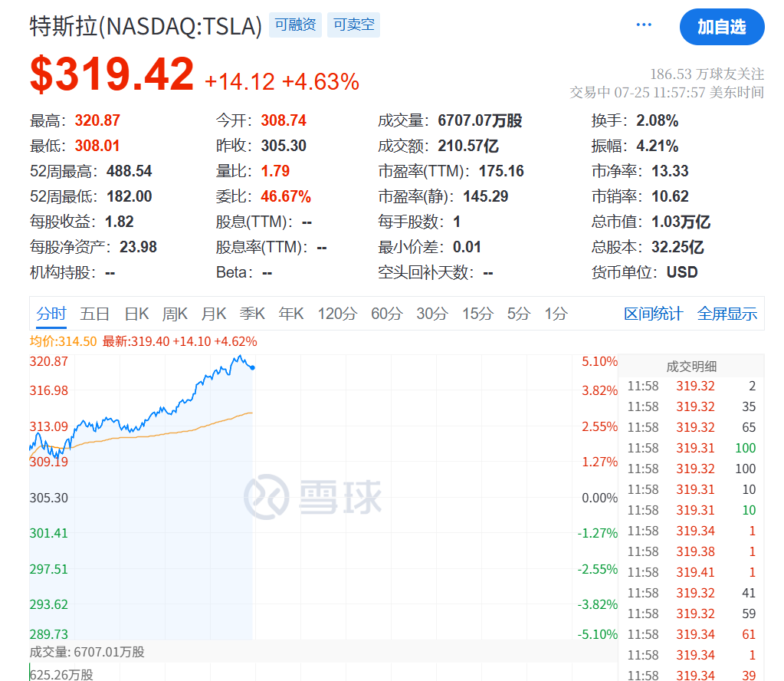Select the 年K yearly candlestick tab

click(x=291, y=314)
